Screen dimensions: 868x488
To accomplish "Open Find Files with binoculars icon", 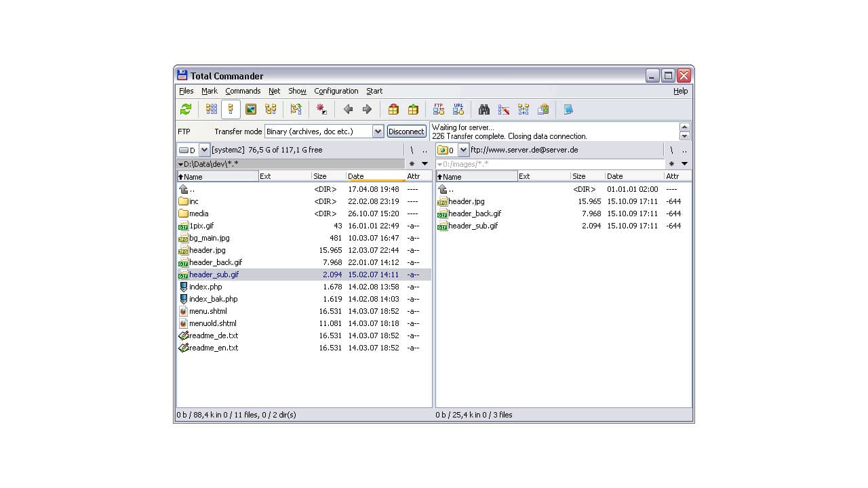I will 483,109.
